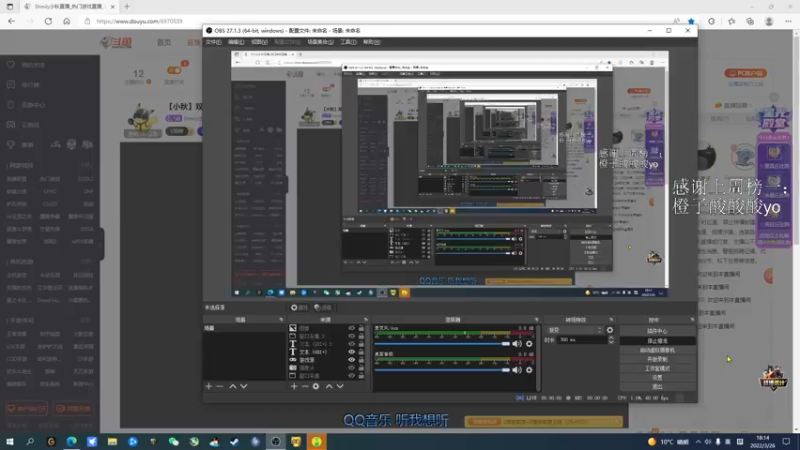Refresh the Edge browser page
The image size is (800, 450).
[x=48, y=21]
